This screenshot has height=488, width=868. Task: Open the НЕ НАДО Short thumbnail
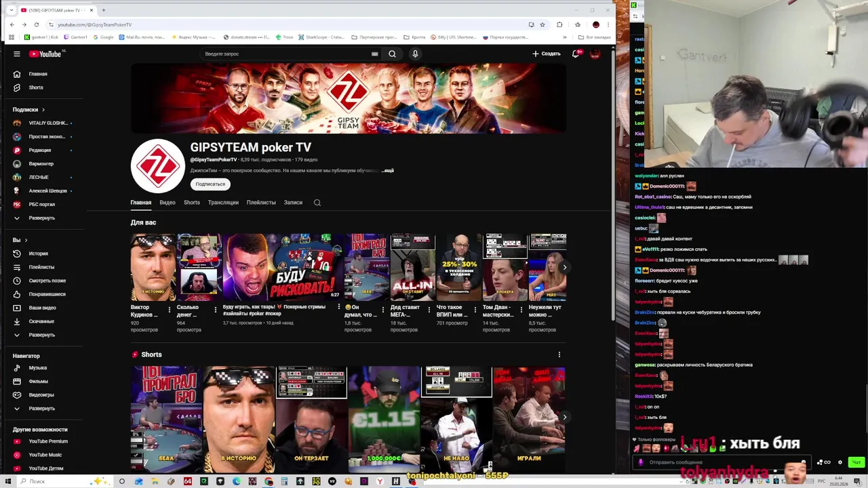[456, 419]
